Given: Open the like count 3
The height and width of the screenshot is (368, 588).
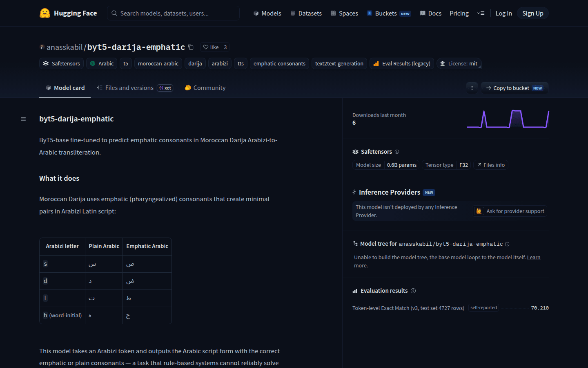Looking at the screenshot, I should 225,47.
